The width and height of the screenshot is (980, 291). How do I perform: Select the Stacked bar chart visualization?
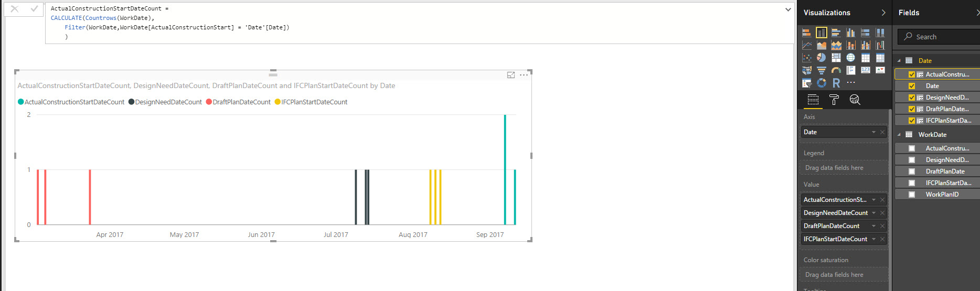(807, 33)
